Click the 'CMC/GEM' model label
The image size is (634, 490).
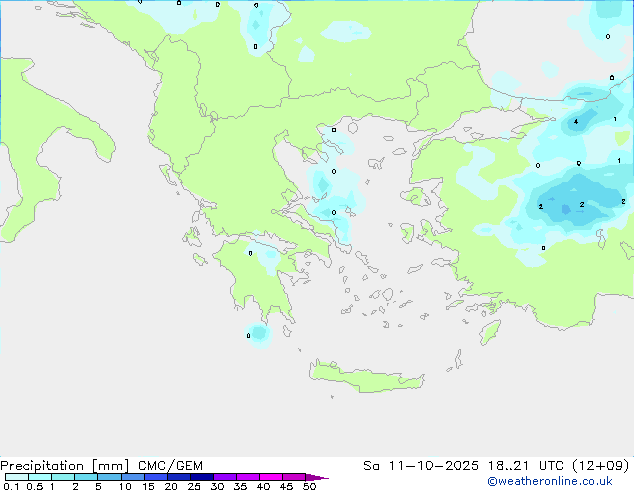[x=170, y=466]
